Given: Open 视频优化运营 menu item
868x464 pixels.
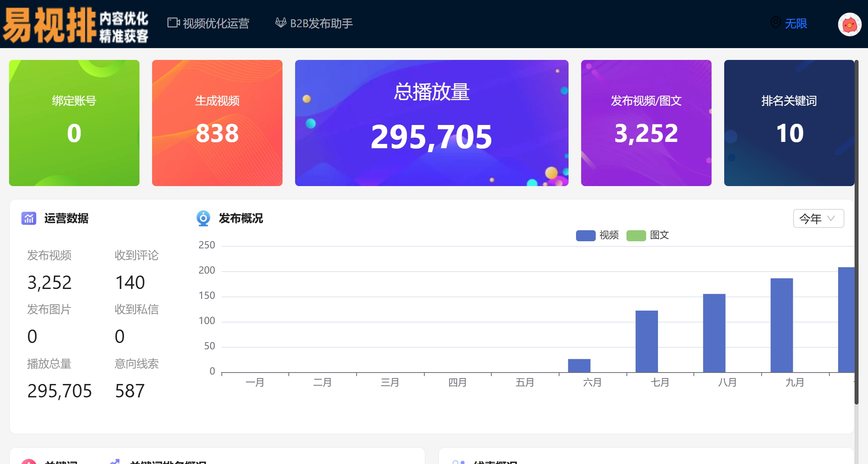Looking at the screenshot, I should (x=216, y=24).
